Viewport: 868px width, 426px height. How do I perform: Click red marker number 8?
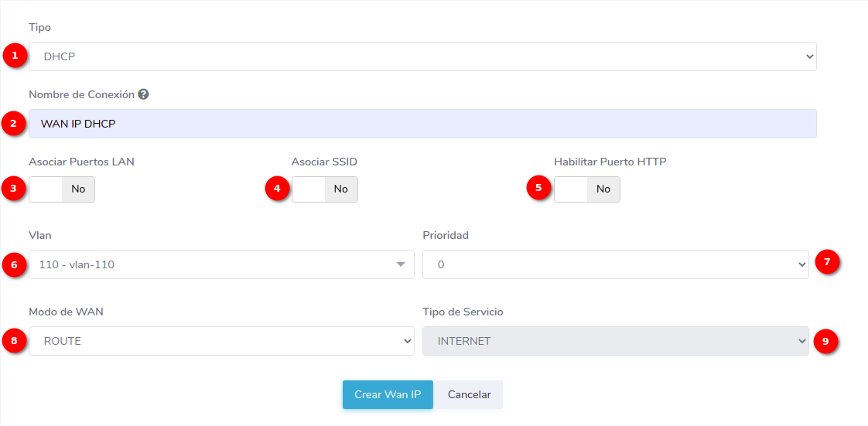(14, 341)
